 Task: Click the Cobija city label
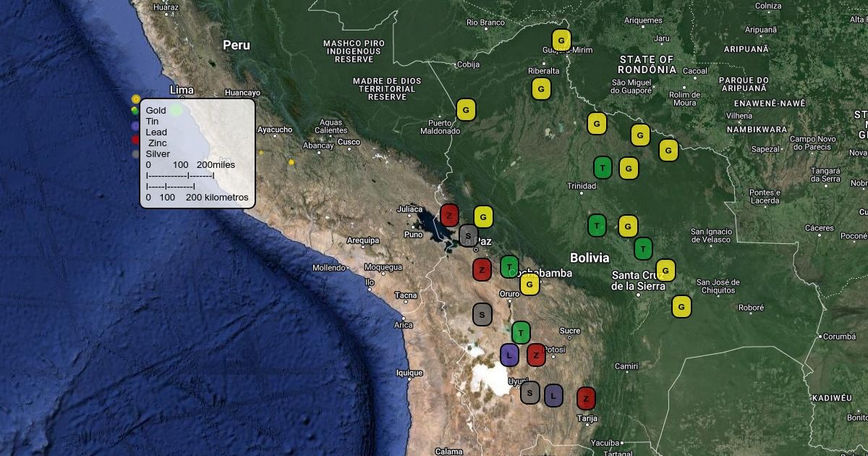pos(469,64)
